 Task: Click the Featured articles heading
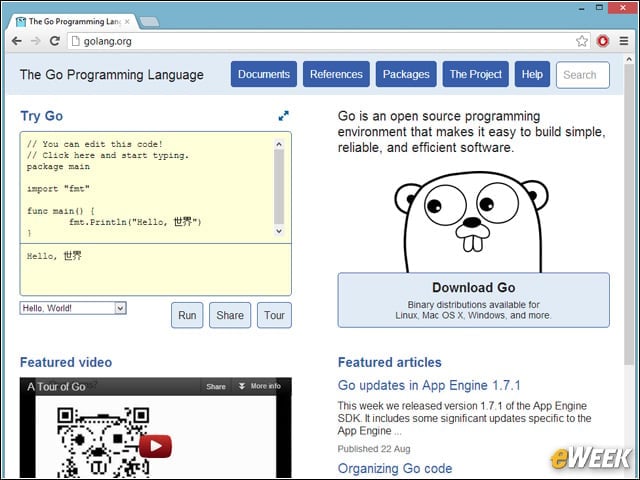click(x=389, y=362)
